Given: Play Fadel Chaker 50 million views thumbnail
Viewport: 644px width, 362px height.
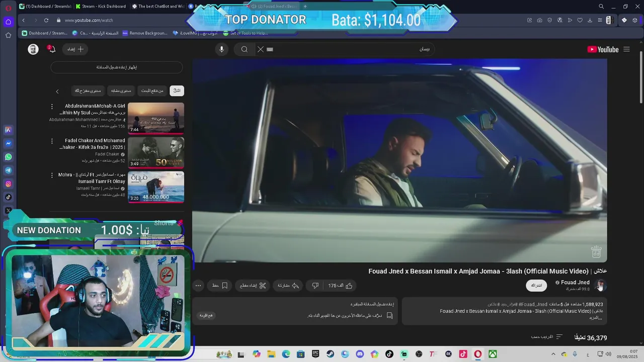Looking at the screenshot, I should click(x=156, y=152).
